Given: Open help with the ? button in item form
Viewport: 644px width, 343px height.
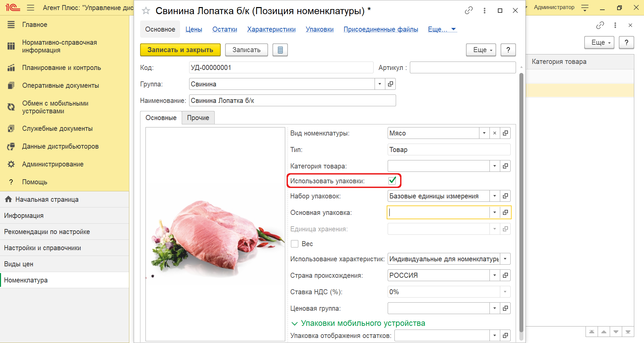Looking at the screenshot, I should (508, 50).
